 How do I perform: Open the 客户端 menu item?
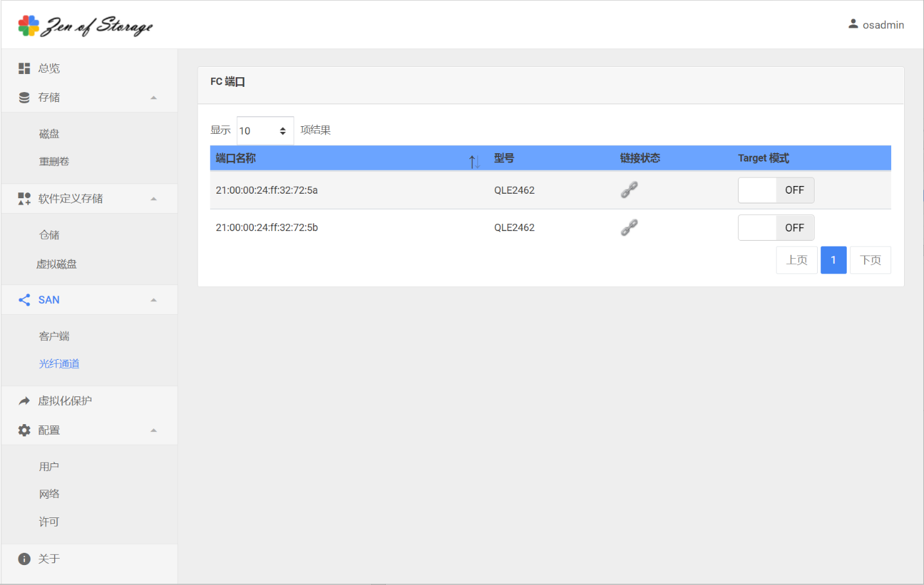point(54,336)
